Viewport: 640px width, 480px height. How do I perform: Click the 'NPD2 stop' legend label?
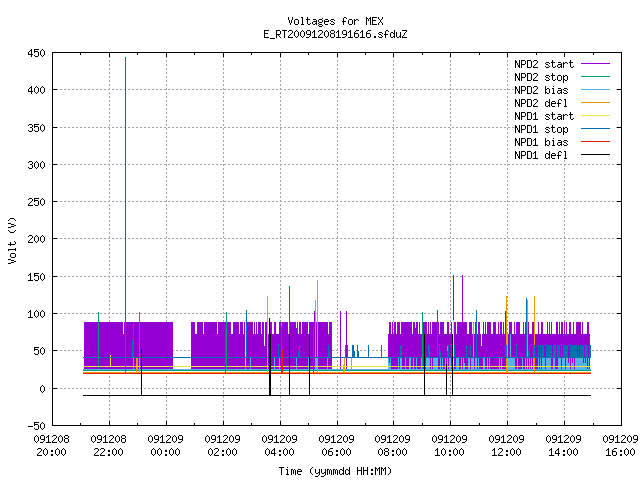click(541, 77)
